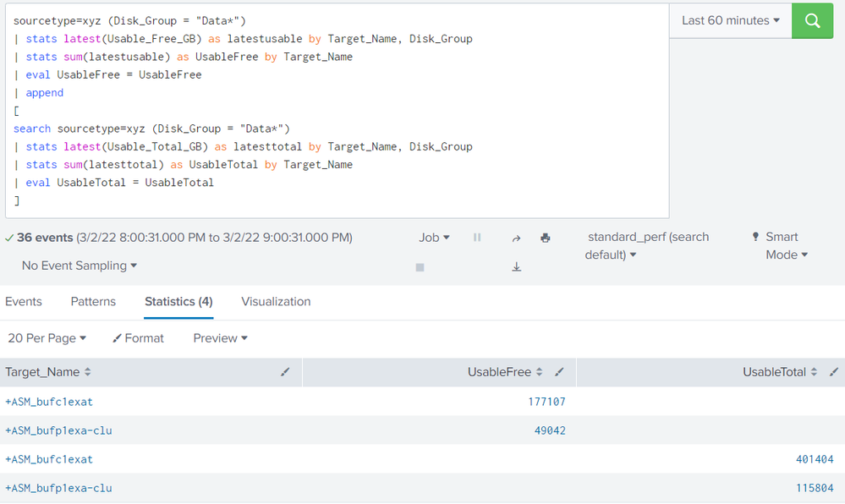The image size is (845, 504).
Task: Switch to Visualization tab
Action: [x=276, y=301]
